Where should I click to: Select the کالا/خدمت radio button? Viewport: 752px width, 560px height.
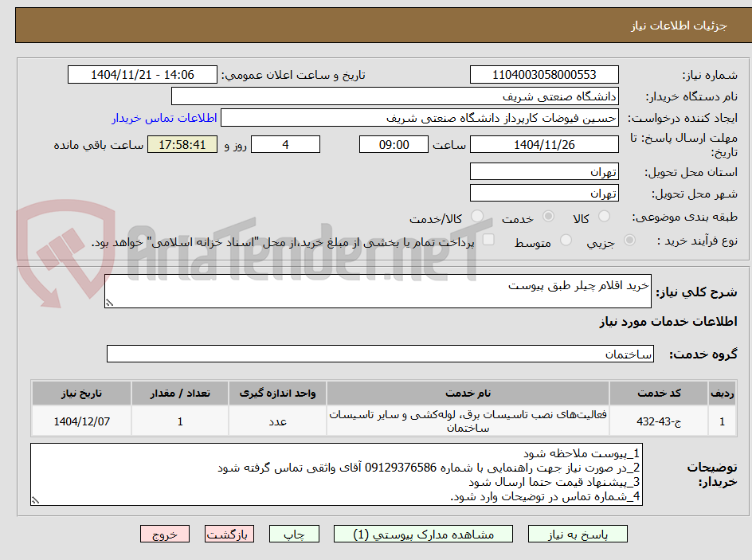[x=476, y=216]
